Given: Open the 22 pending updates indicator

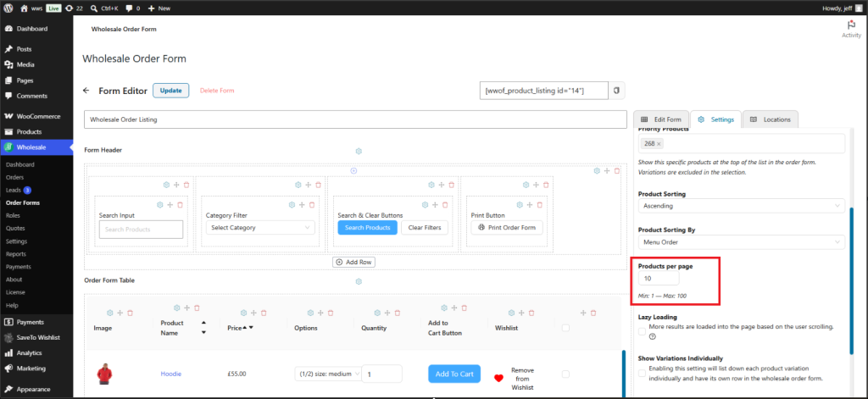Looking at the screenshot, I should click(74, 8).
